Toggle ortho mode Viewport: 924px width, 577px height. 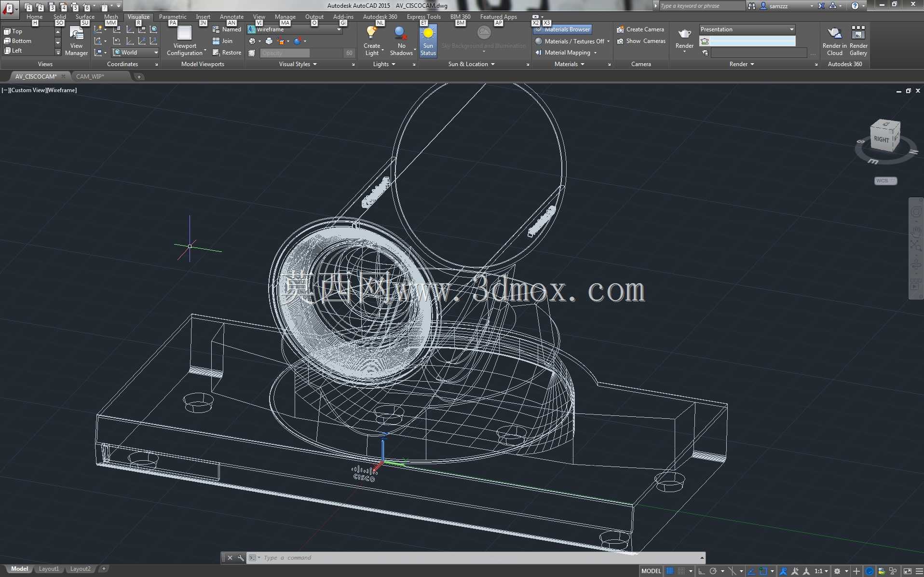tap(702, 571)
